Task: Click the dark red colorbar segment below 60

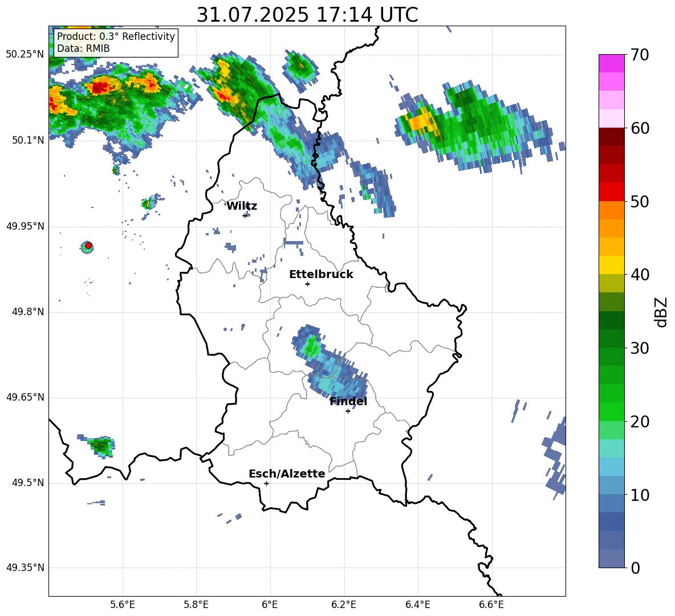Action: pos(611,137)
